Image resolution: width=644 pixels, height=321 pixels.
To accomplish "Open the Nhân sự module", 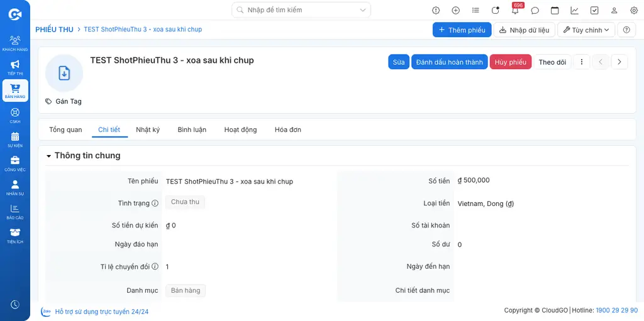I will tap(15, 188).
